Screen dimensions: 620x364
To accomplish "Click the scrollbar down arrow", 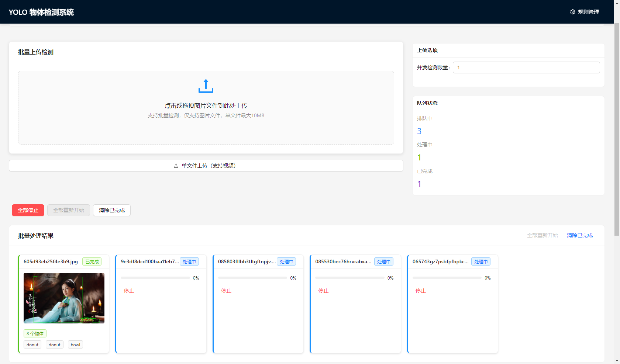I will [617, 361].
